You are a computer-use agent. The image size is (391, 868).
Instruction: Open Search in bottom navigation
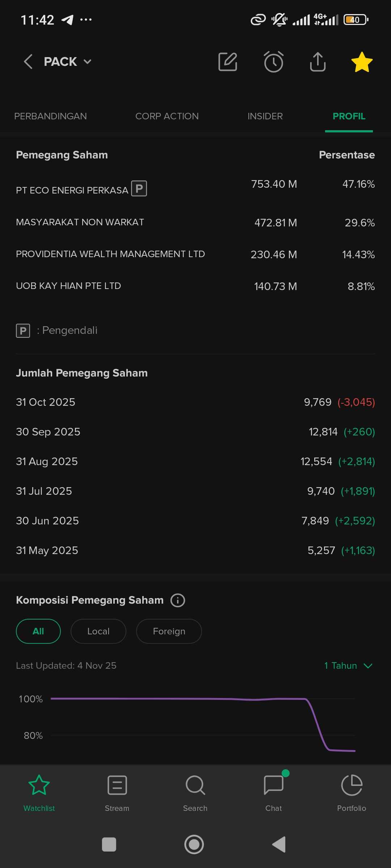(x=195, y=793)
